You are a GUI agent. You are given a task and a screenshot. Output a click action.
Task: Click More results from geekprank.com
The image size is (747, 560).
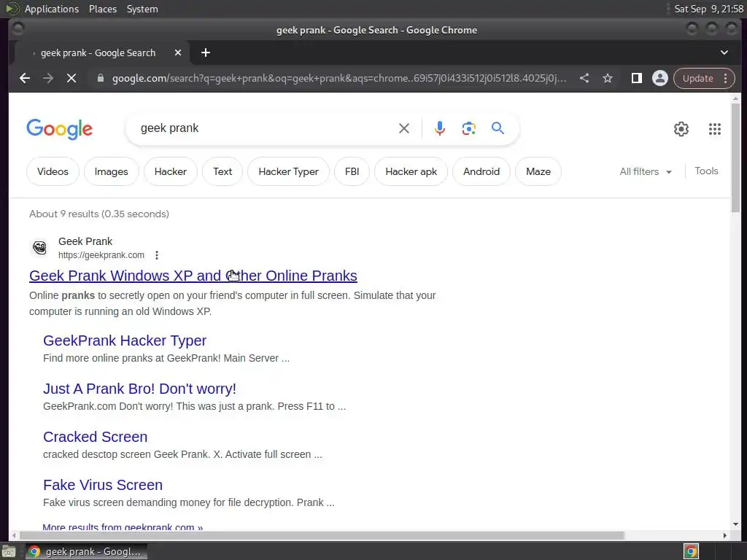click(x=123, y=526)
